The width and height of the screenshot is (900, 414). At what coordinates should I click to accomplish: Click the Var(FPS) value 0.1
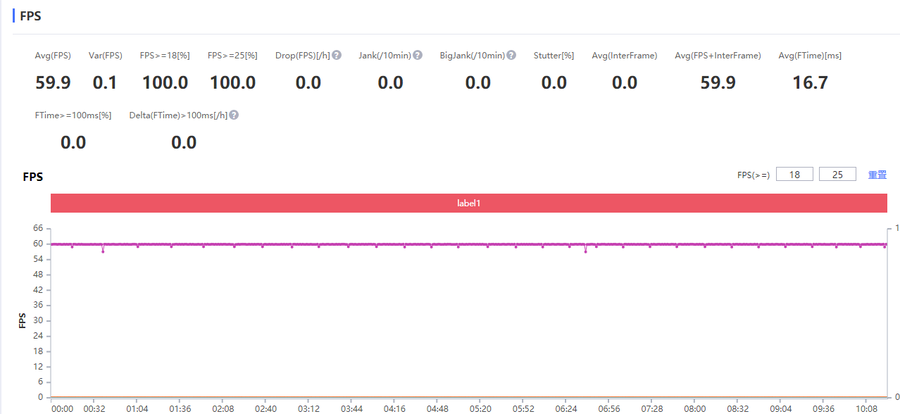tap(104, 83)
